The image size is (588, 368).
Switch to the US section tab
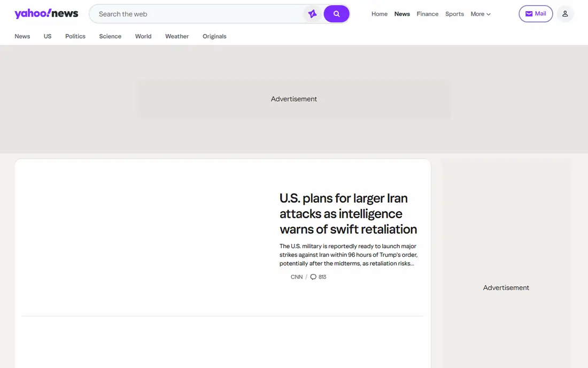[47, 36]
